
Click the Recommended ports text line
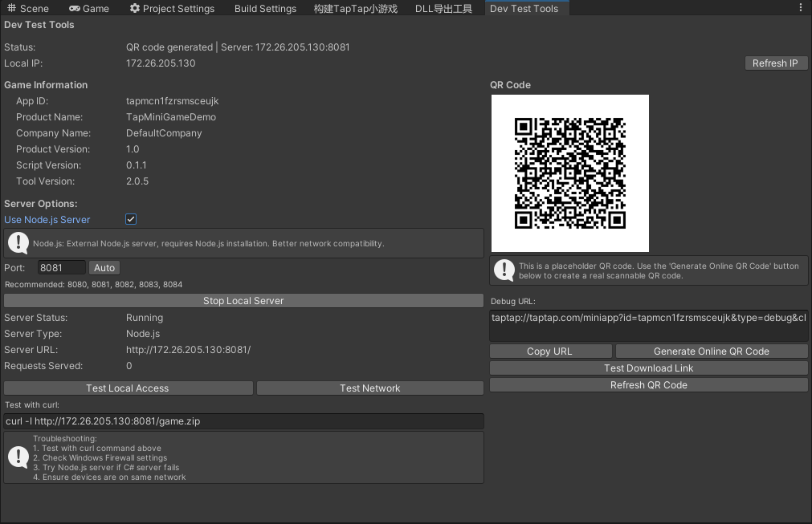click(94, 285)
